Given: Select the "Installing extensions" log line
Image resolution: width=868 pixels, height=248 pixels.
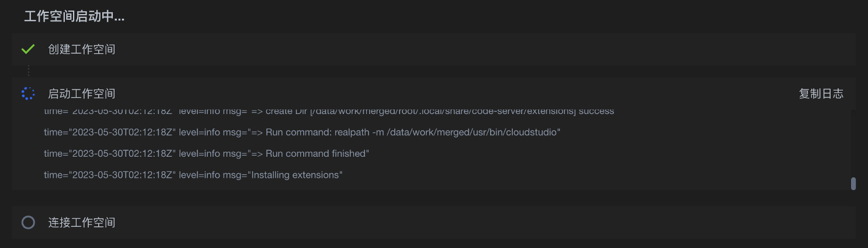Looking at the screenshot, I should 193,175.
